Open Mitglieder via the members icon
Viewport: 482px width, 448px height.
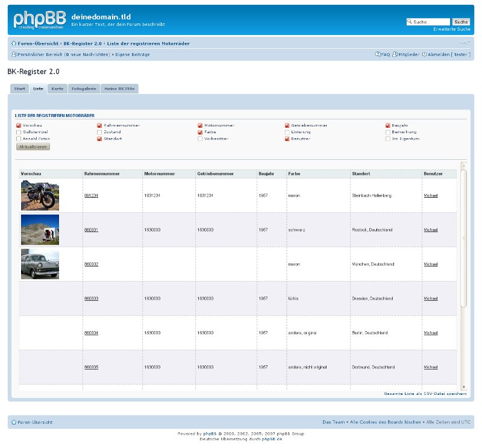coord(396,54)
